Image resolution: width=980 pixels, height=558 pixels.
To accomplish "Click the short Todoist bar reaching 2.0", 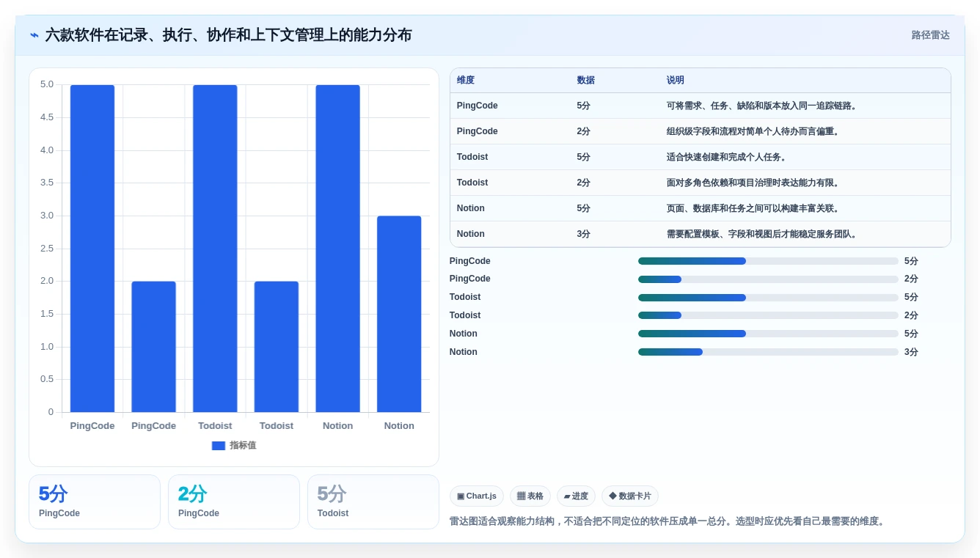I will pyautogui.click(x=277, y=347).
